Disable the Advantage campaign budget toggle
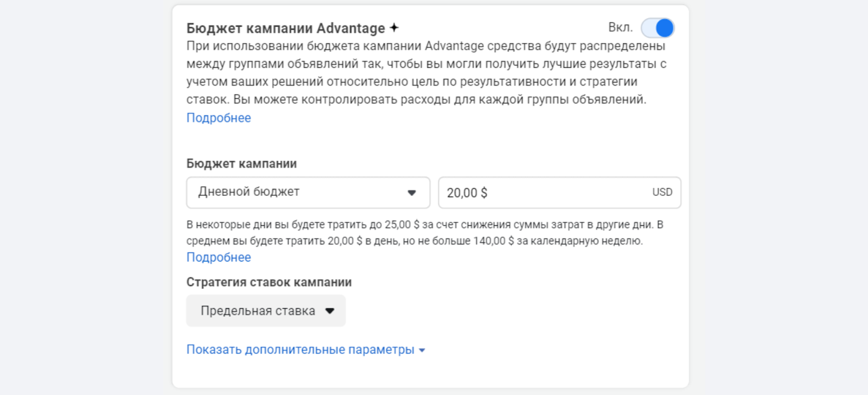The height and width of the screenshot is (395, 868). [658, 28]
